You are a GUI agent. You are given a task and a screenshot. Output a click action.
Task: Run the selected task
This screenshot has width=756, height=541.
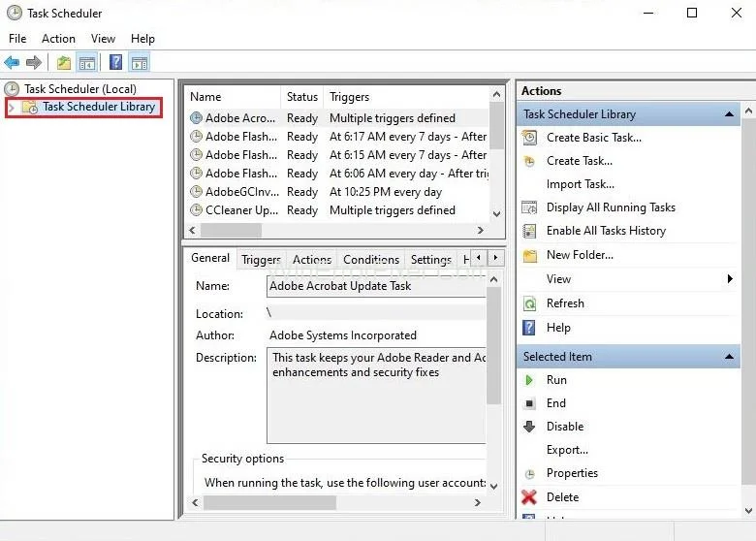pyautogui.click(x=556, y=380)
